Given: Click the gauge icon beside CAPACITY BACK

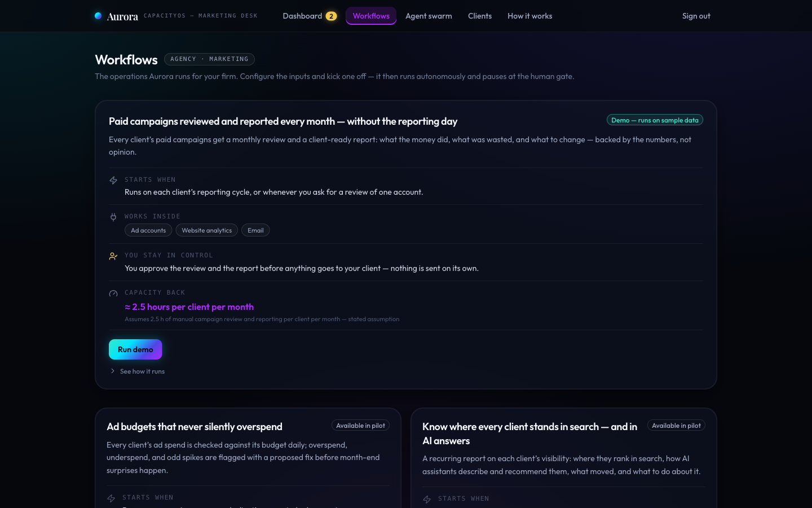Looking at the screenshot, I should [113, 294].
